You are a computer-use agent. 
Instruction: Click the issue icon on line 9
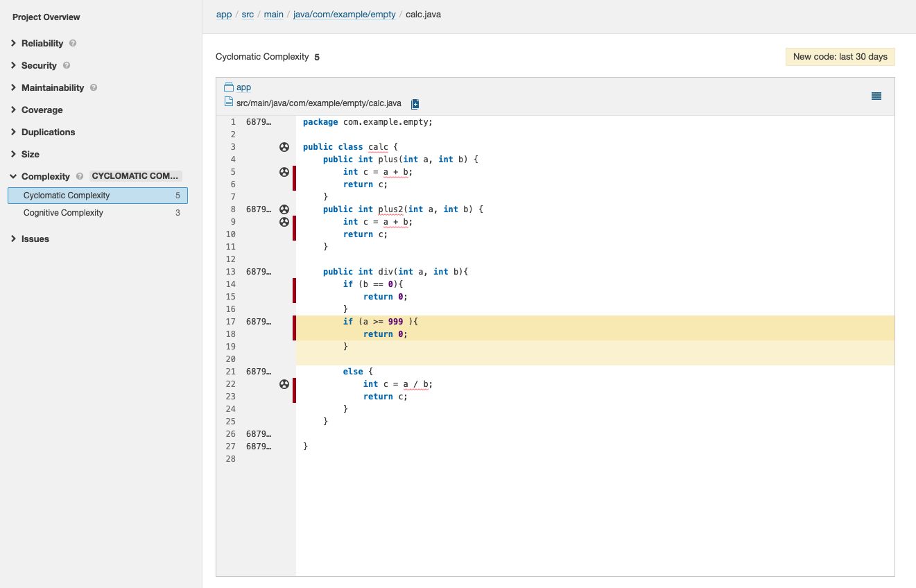tap(284, 222)
